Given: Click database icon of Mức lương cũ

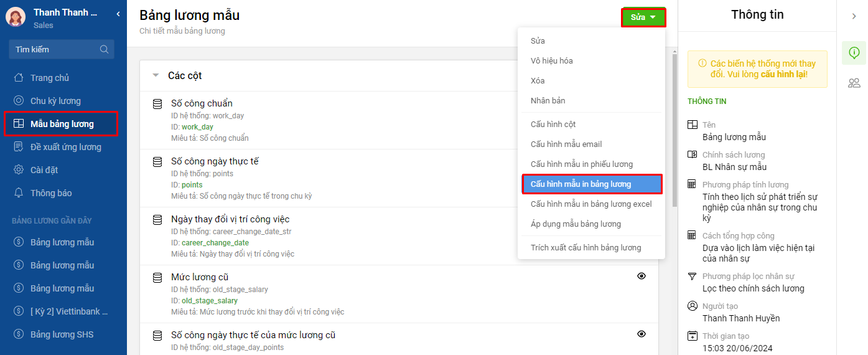Looking at the screenshot, I should tap(157, 277).
